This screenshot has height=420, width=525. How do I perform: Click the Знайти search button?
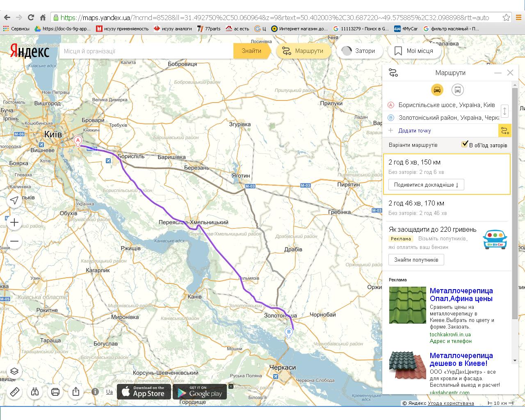[x=251, y=51]
